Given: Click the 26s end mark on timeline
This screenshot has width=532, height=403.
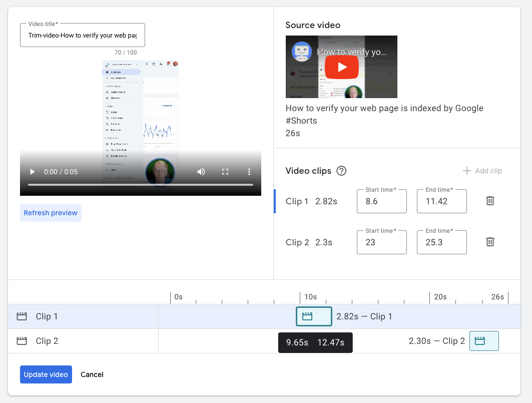Looking at the screenshot, I should (497, 297).
